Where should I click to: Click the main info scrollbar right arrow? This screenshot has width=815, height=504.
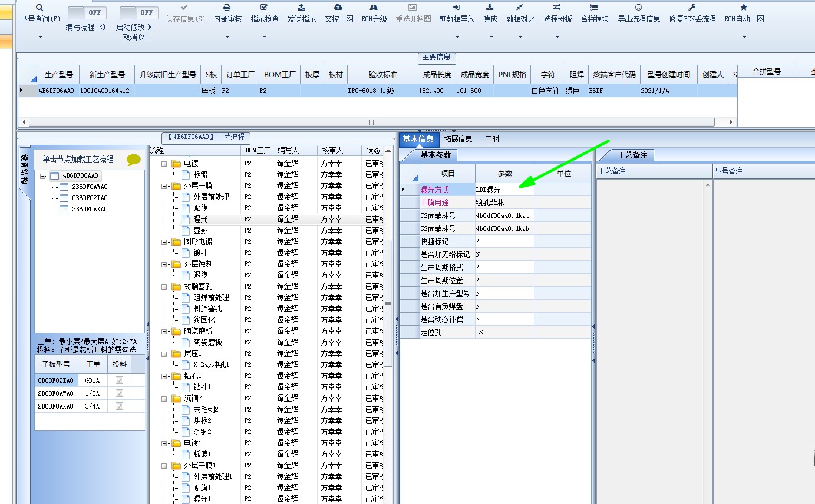pyautogui.click(x=731, y=122)
